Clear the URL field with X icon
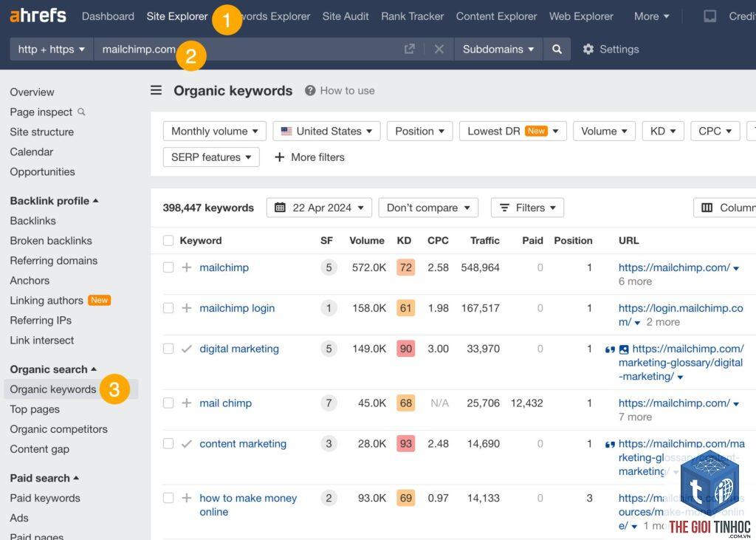The image size is (756, 540). click(x=439, y=49)
